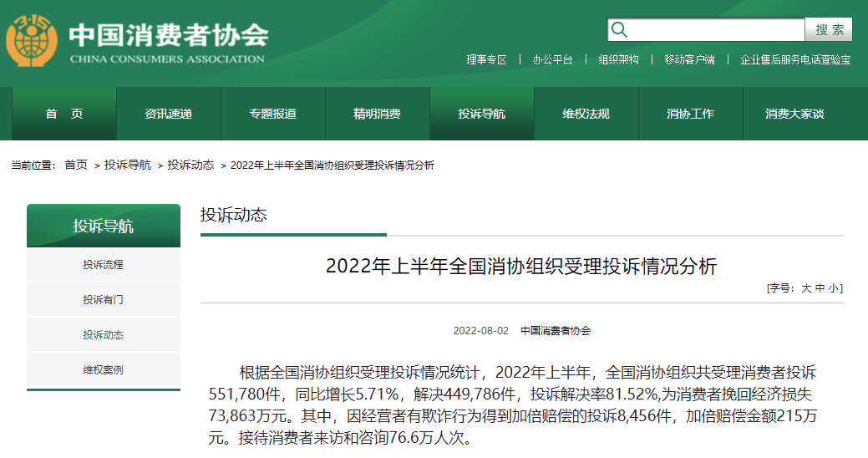The image size is (868, 458).
Task: Open 维权法规 navigation menu
Action: (586, 114)
